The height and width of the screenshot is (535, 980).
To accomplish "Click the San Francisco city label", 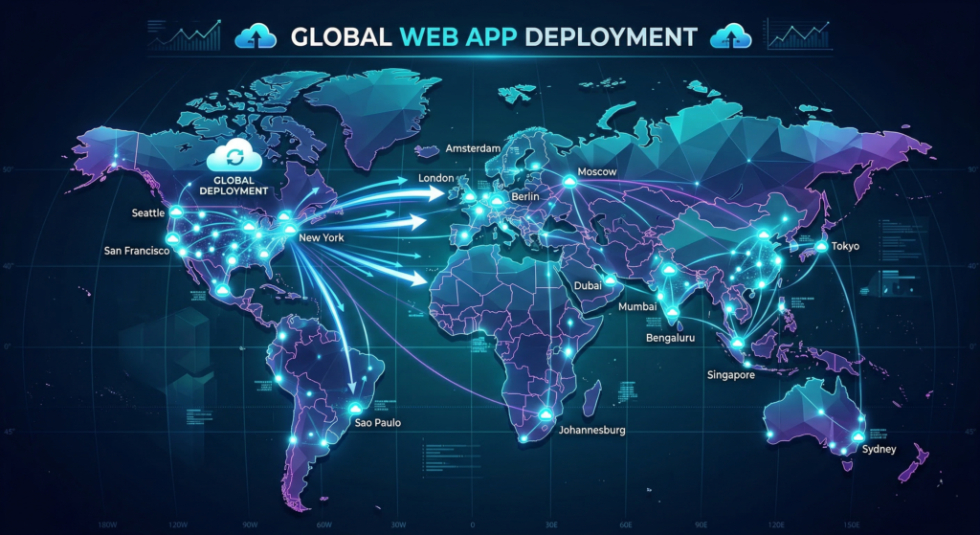I will pos(136,252).
